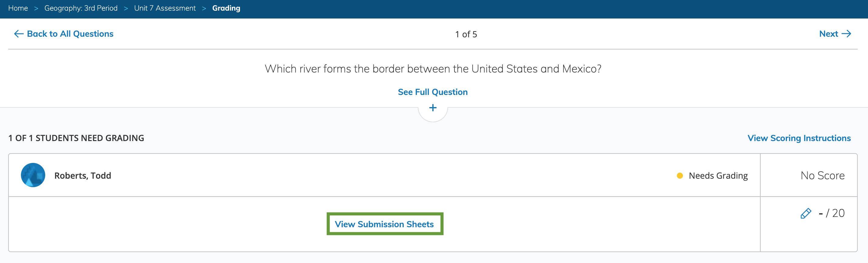The width and height of the screenshot is (868, 263).
Task: Click the pencil edit score icon
Action: click(x=806, y=214)
